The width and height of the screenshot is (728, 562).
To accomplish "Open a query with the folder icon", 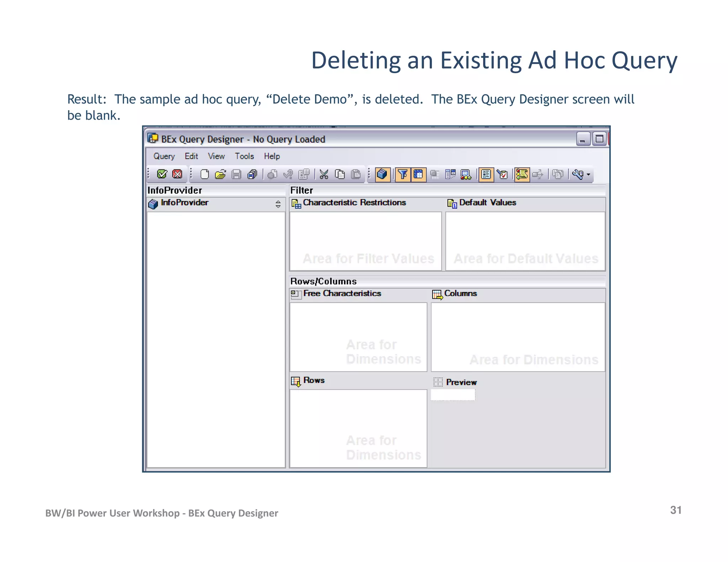I will coord(220,174).
